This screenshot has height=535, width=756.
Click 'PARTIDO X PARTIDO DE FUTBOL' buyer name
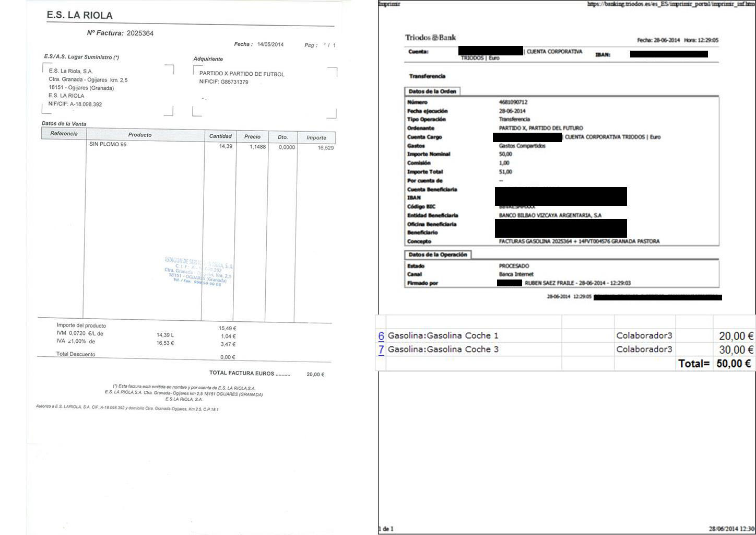[242, 74]
